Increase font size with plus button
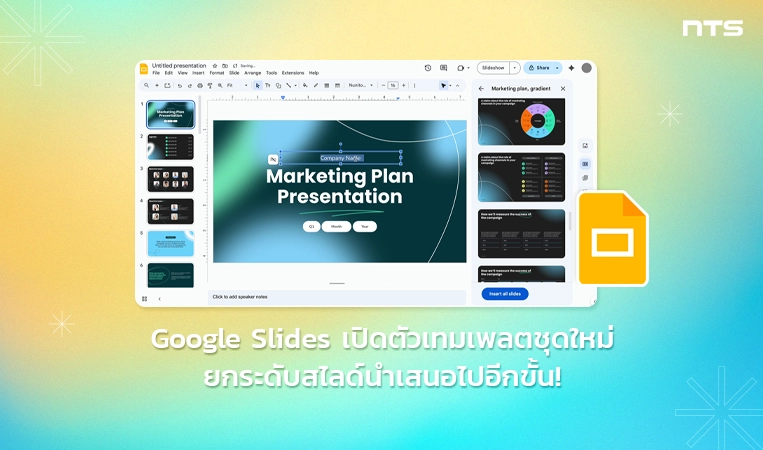Screen dimensions: 763x450 pos(403,85)
